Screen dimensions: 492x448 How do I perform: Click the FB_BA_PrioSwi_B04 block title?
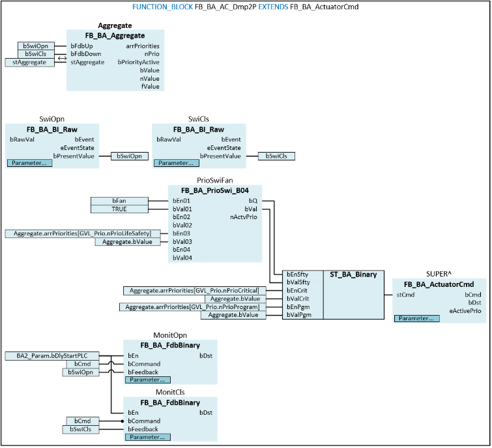coord(214,190)
